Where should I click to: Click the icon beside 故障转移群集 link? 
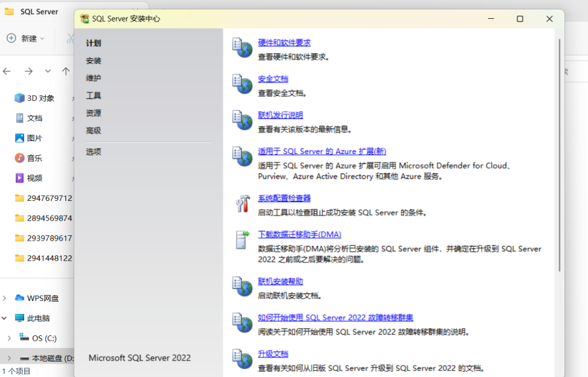[242, 323]
